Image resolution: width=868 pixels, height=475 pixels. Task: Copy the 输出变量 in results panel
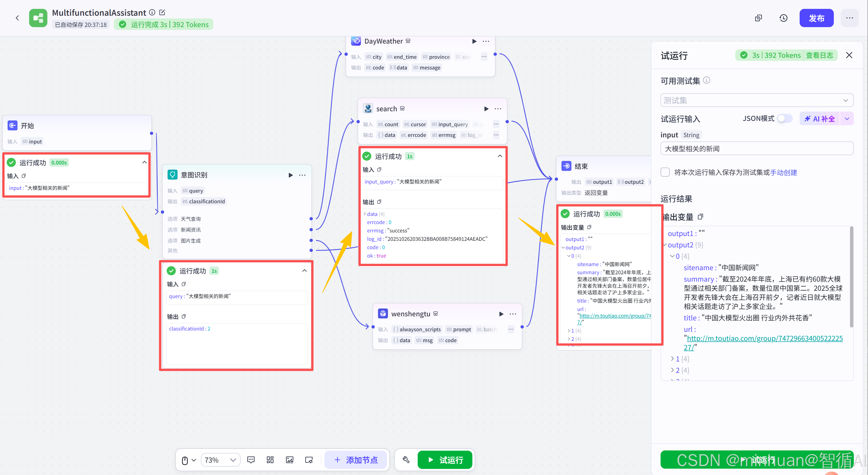pos(701,217)
